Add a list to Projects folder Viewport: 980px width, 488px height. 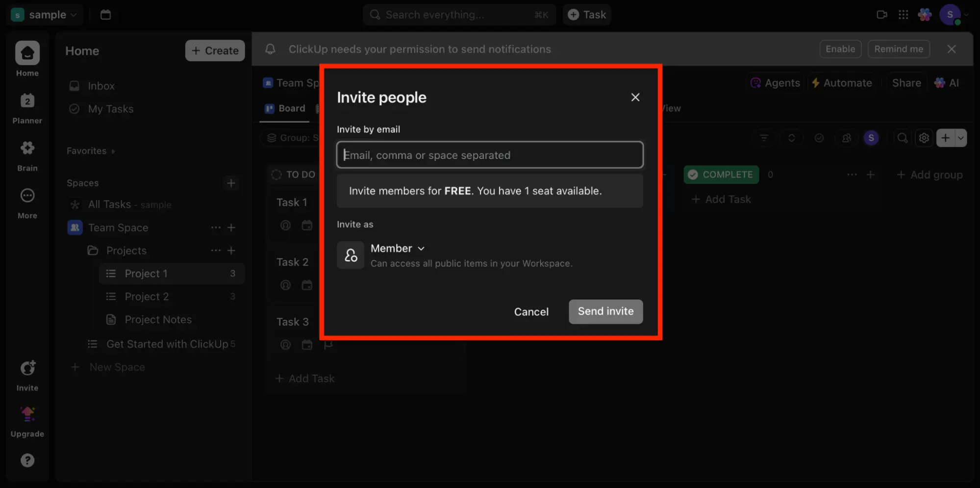tap(231, 251)
